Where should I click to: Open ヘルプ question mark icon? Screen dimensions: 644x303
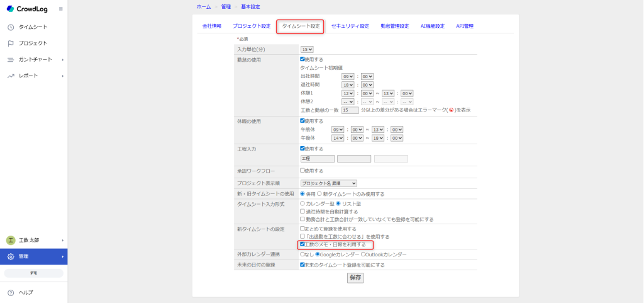(x=11, y=292)
